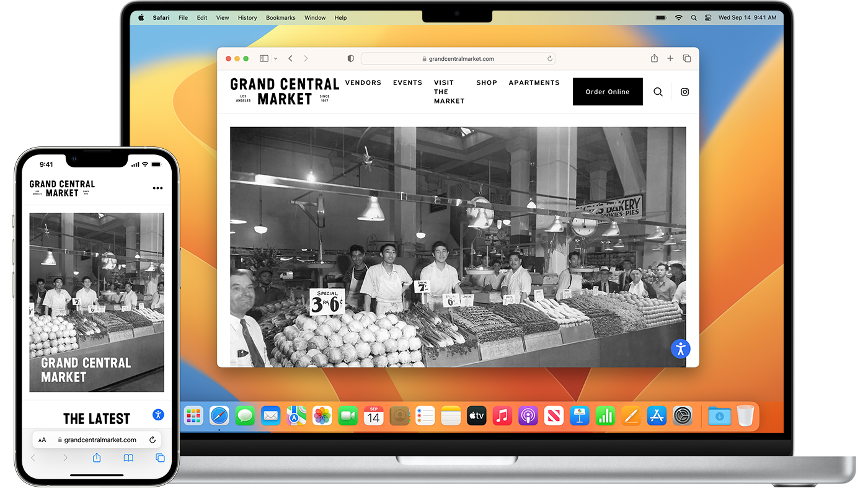This screenshot has height=496, width=868.
Task: Launch Music from the Dock
Action: tap(502, 415)
